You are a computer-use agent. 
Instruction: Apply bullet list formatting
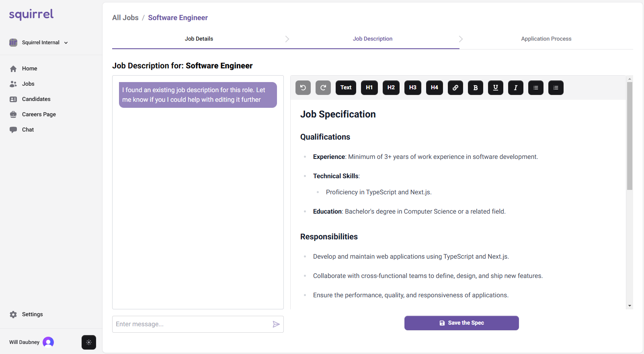(536, 88)
